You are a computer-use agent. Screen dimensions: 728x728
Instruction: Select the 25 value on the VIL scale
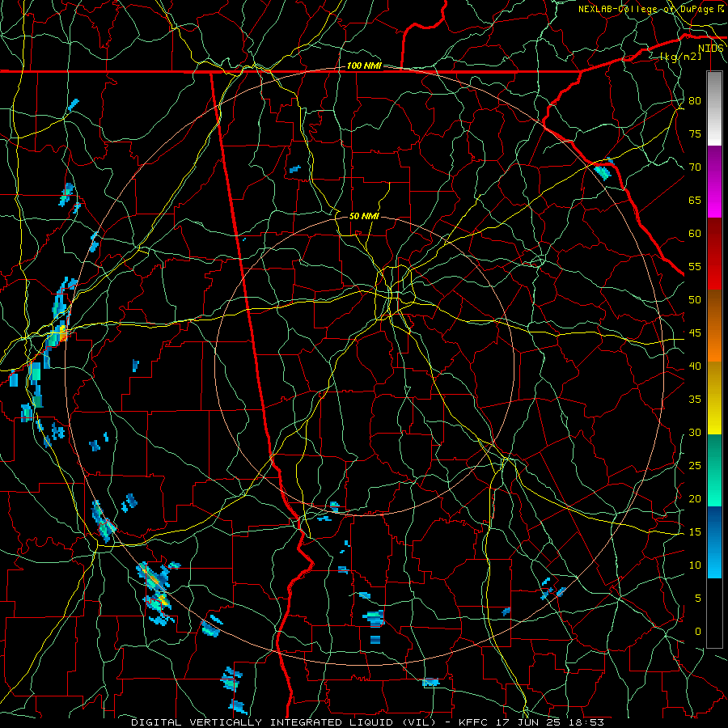click(695, 466)
